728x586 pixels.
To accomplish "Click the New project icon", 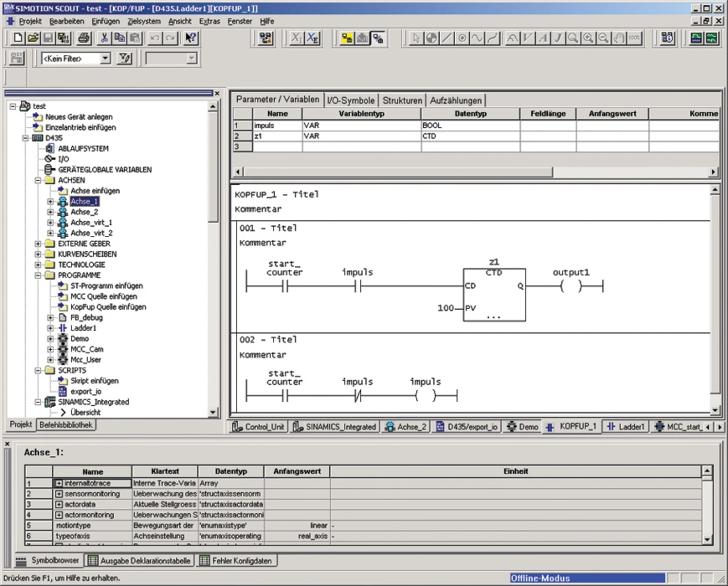I will pyautogui.click(x=18, y=38).
